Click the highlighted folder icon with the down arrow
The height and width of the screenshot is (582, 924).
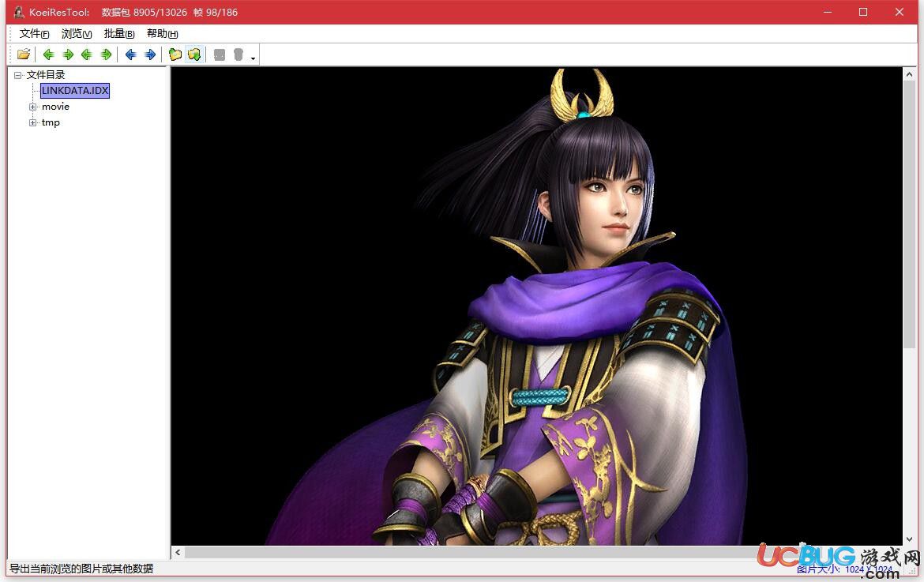193,54
